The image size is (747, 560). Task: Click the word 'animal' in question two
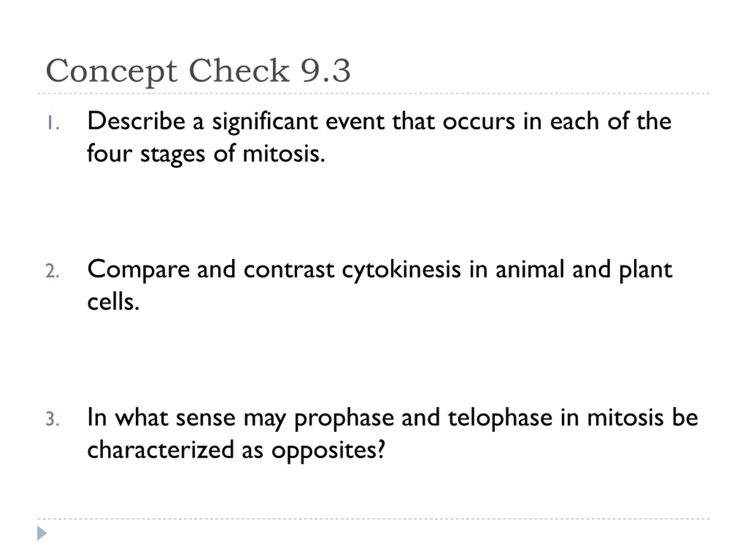coord(530,269)
